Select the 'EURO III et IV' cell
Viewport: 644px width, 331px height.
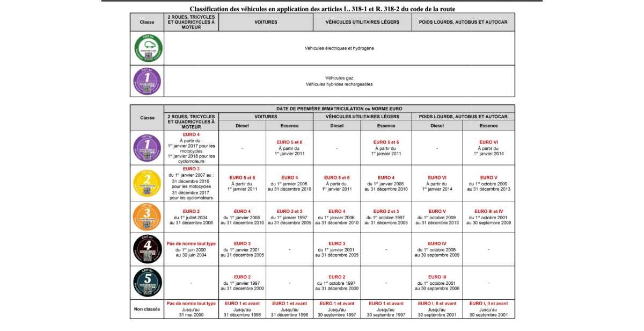click(x=488, y=211)
